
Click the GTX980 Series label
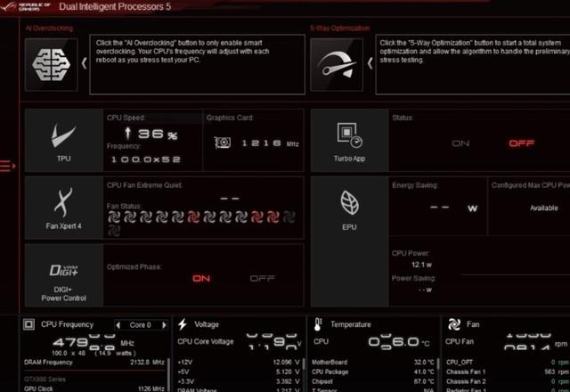coord(45,379)
